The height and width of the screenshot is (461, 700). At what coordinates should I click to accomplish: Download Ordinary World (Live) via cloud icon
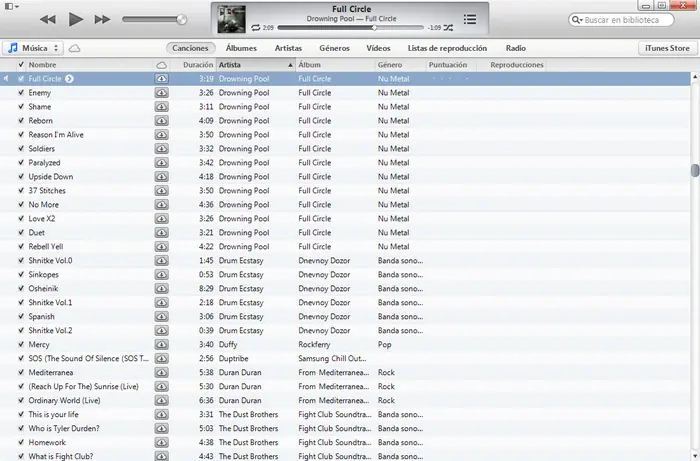162,400
